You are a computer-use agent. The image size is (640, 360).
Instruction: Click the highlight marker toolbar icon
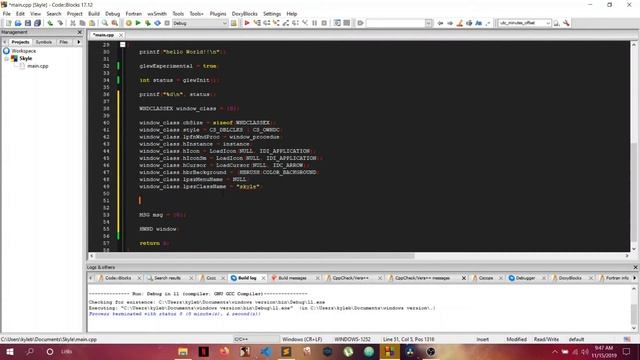[x=460, y=23]
